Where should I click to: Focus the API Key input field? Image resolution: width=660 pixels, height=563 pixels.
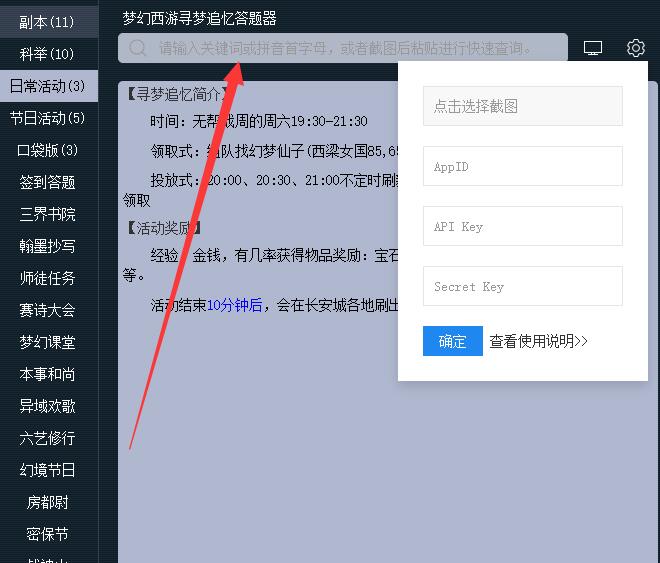click(522, 226)
